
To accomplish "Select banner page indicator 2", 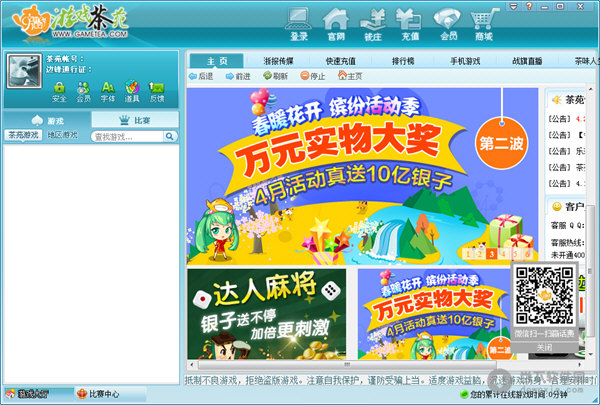I will tap(479, 254).
